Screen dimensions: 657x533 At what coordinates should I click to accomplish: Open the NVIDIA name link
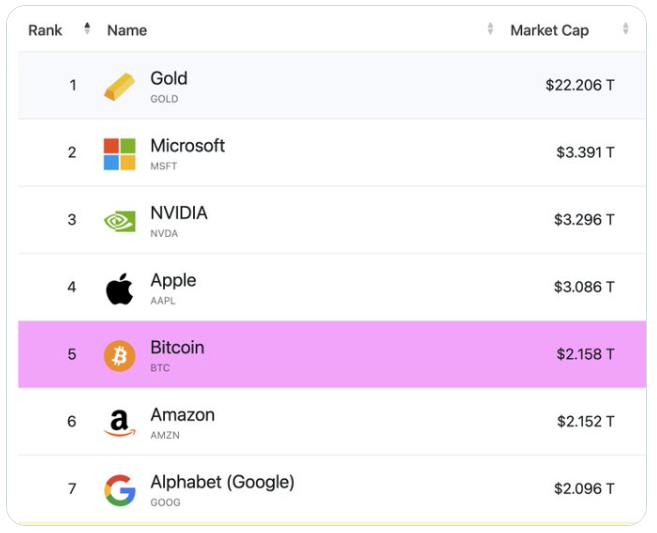point(179,213)
